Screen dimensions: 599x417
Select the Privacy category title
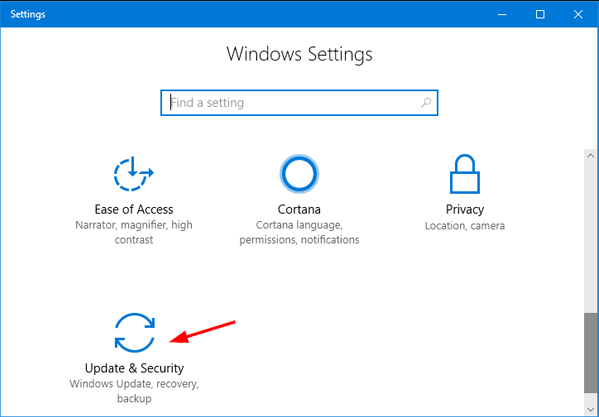(x=465, y=209)
